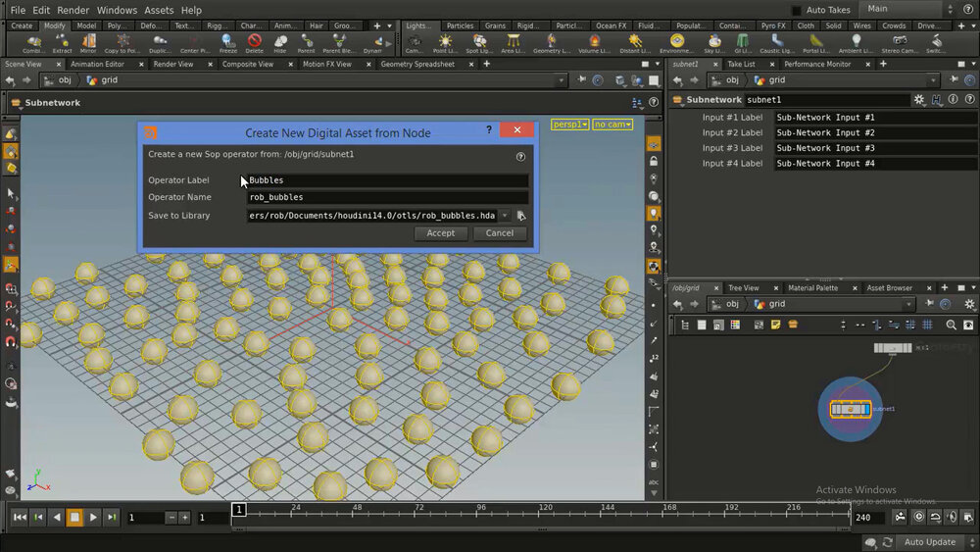Toggle viewport normal lighting bulb
The image size is (980, 552).
tap(655, 213)
